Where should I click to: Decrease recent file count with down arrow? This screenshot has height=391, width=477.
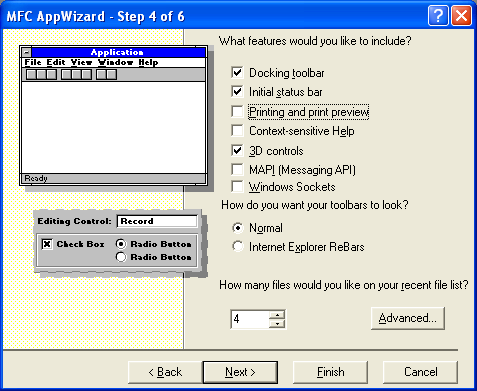pos(277,324)
